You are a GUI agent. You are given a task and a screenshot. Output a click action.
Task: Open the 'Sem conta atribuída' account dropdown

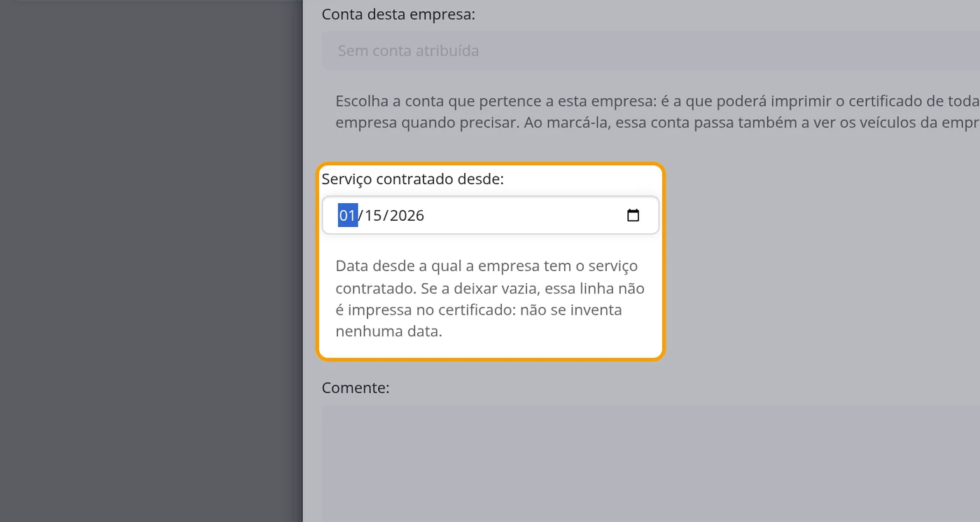[x=651, y=50]
